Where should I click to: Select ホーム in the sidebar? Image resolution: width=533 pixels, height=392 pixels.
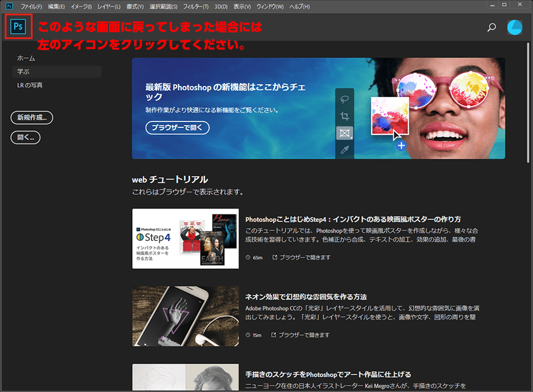point(26,58)
